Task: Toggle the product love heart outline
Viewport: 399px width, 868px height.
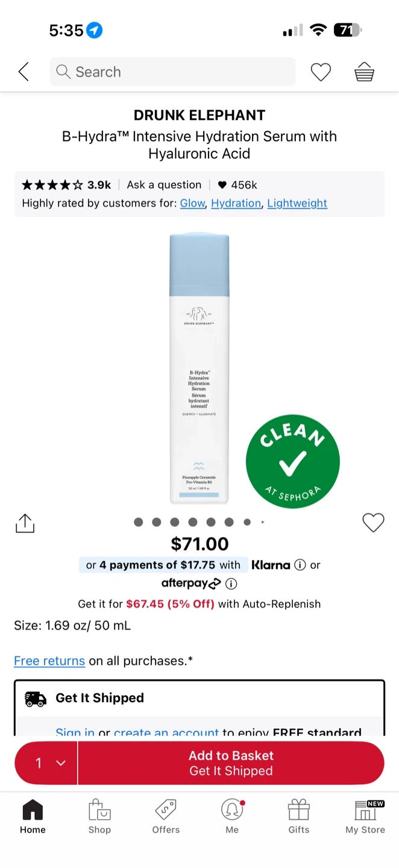Action: [373, 523]
